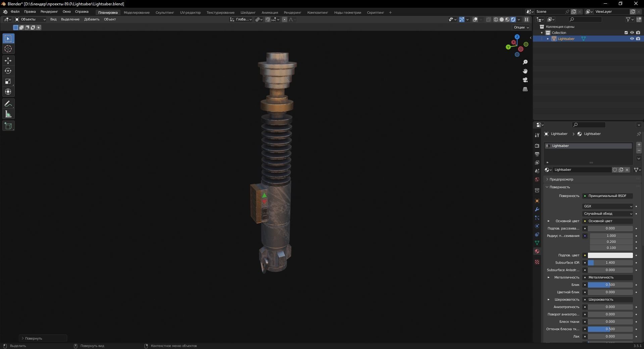Viewport: 644px width, 349px height.
Task: Toggle viewport overlays button
Action: click(x=475, y=19)
